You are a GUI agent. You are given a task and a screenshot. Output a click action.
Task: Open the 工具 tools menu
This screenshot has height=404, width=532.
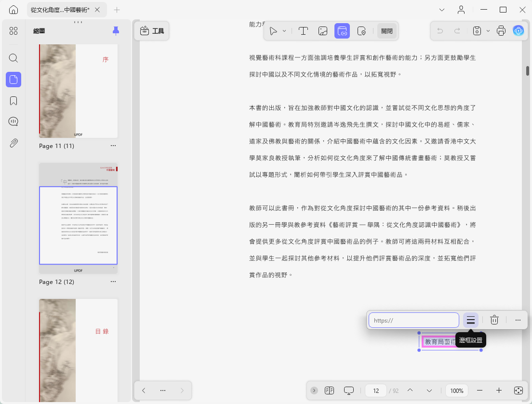(152, 31)
